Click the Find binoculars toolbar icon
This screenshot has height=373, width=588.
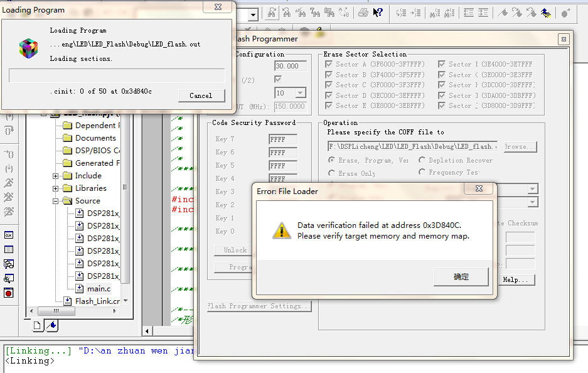click(x=272, y=13)
